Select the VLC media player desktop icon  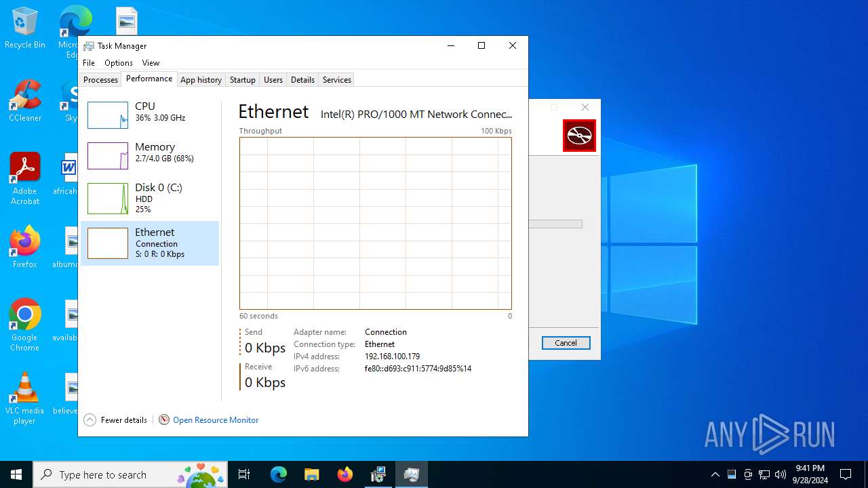pos(25,399)
